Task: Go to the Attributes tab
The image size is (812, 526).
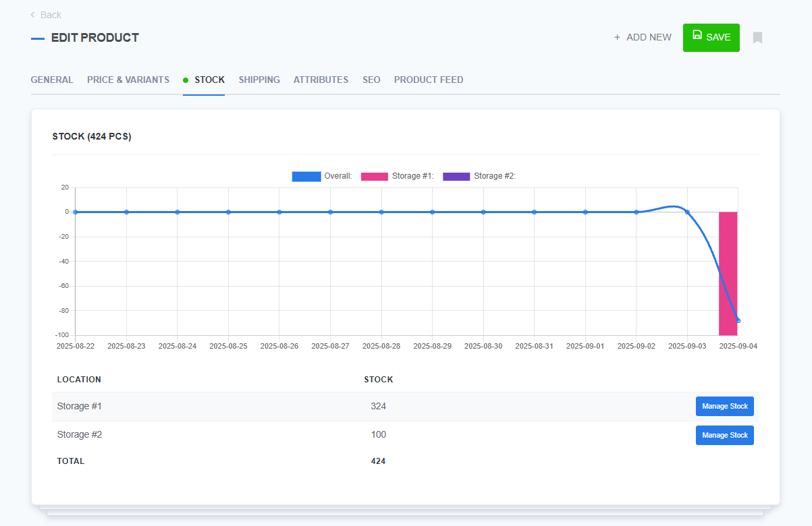Action: [321, 80]
